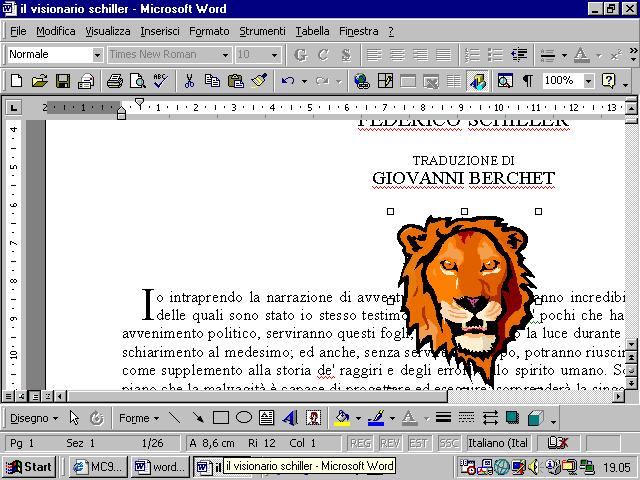Switch to the MC9... taskbar window
The height and width of the screenshot is (480, 640).
[x=98, y=467]
